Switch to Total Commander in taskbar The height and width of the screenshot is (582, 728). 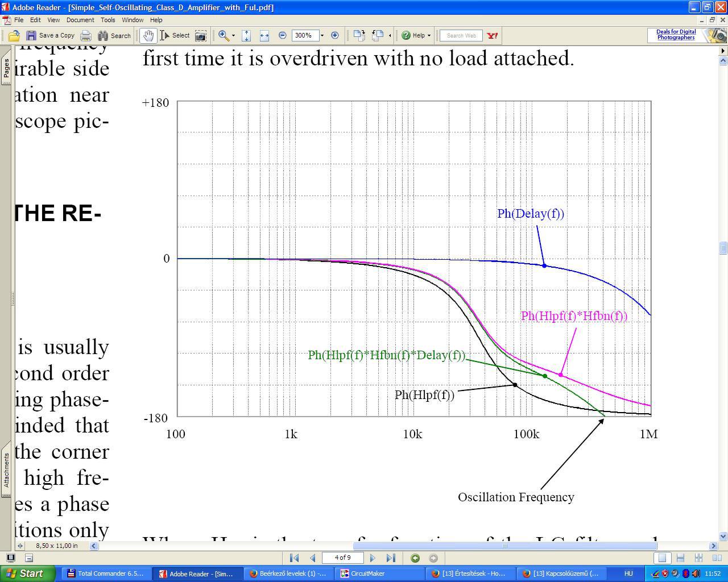[106, 573]
